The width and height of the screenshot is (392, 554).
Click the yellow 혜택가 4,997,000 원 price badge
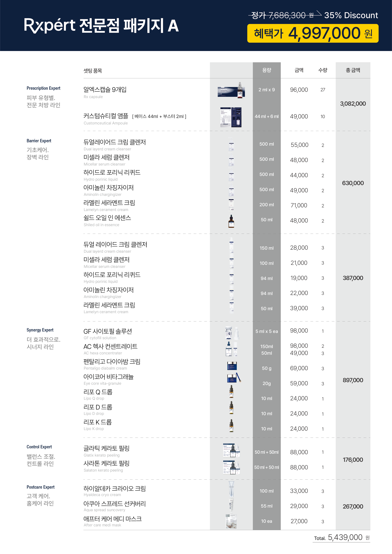click(x=313, y=33)
